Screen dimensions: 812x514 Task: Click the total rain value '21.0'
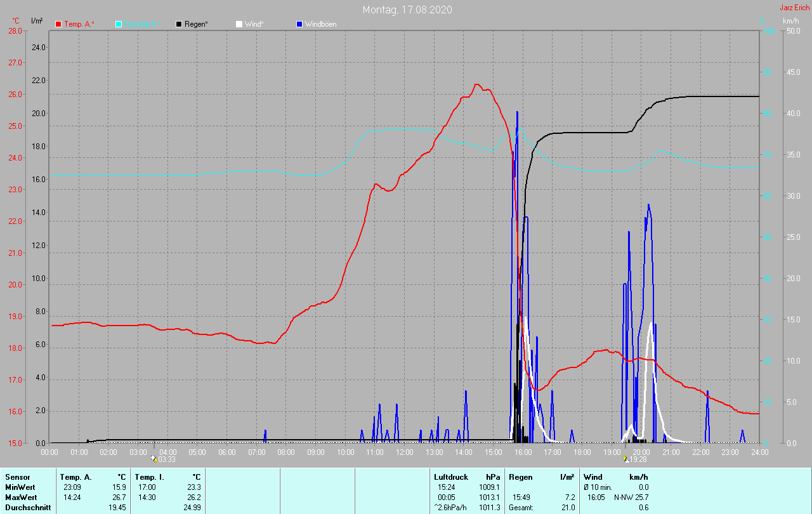click(568, 507)
